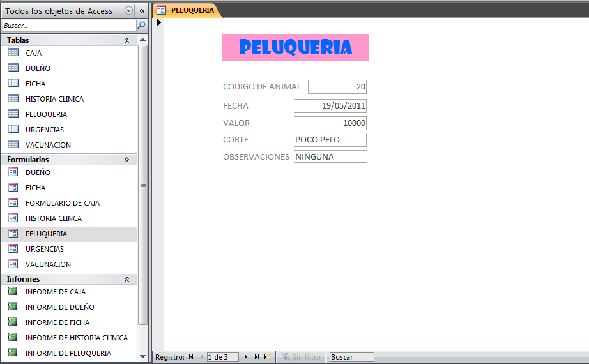Create a new blank record
The height and width of the screenshot is (364, 589).
click(268, 357)
